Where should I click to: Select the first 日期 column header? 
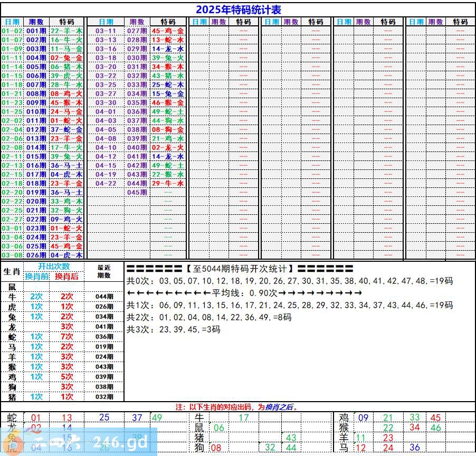coord(12,22)
